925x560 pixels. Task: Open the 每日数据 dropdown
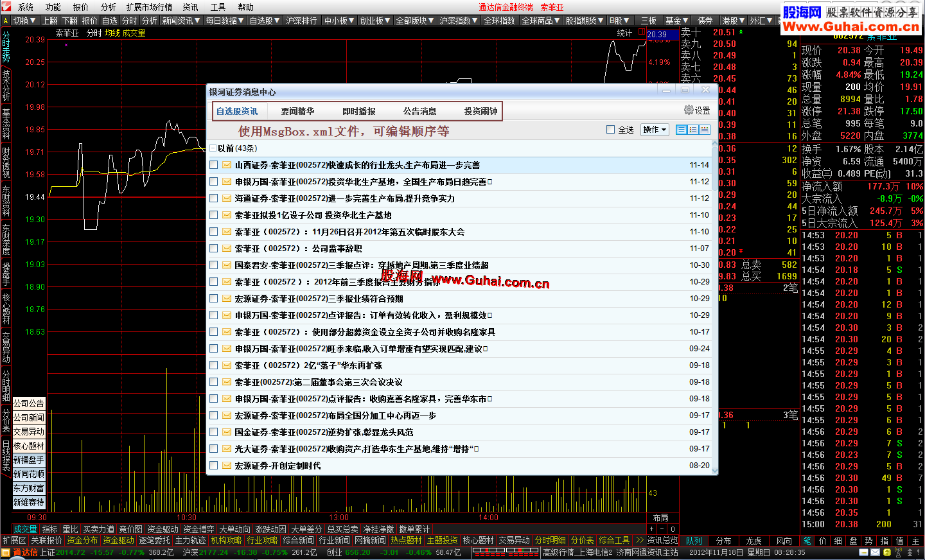pos(225,21)
